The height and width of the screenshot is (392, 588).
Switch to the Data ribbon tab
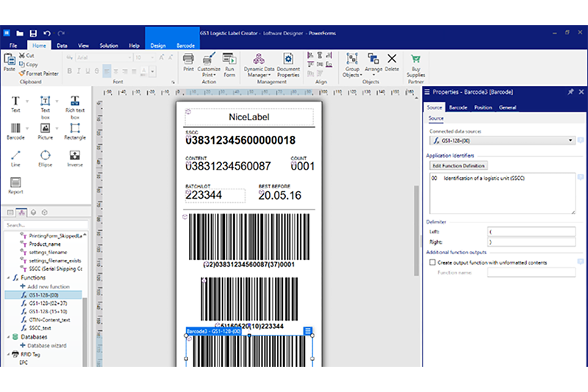tap(62, 46)
